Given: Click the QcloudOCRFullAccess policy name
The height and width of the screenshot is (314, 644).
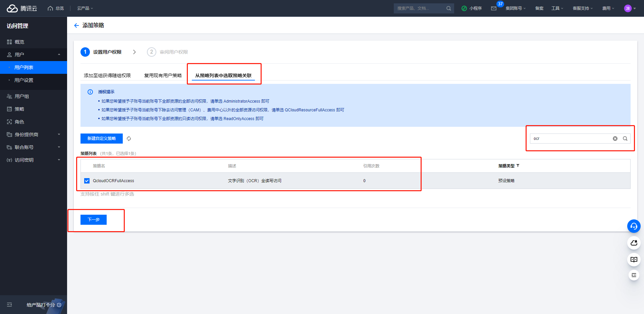Looking at the screenshot, I should (x=113, y=181).
